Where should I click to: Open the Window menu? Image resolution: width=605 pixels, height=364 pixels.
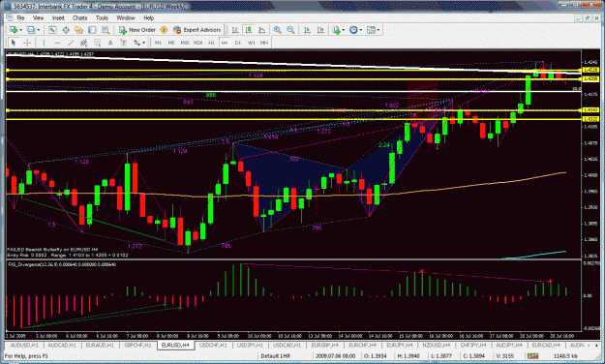pyautogui.click(x=126, y=17)
